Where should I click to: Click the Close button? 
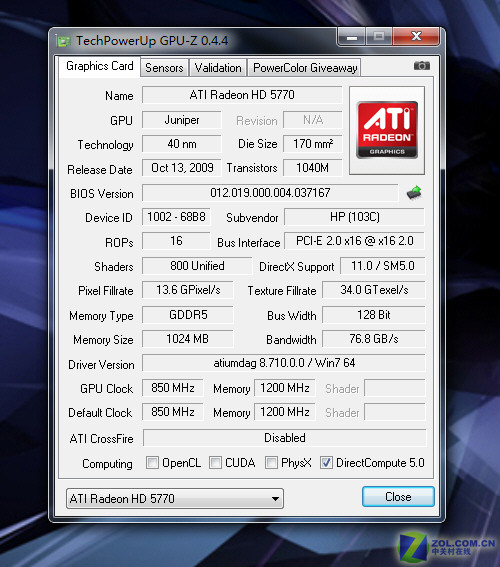click(x=398, y=497)
